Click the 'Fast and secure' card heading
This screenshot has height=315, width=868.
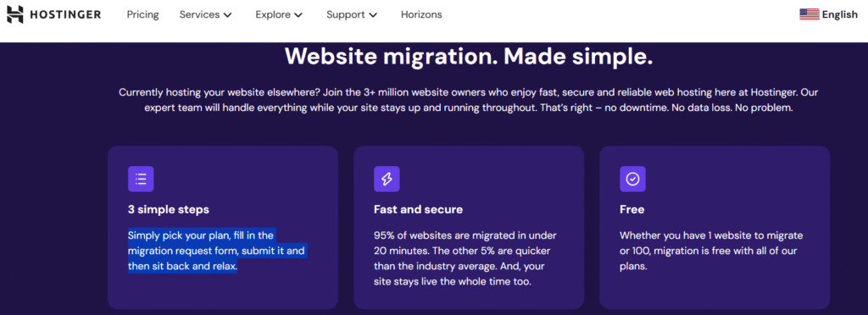click(418, 210)
